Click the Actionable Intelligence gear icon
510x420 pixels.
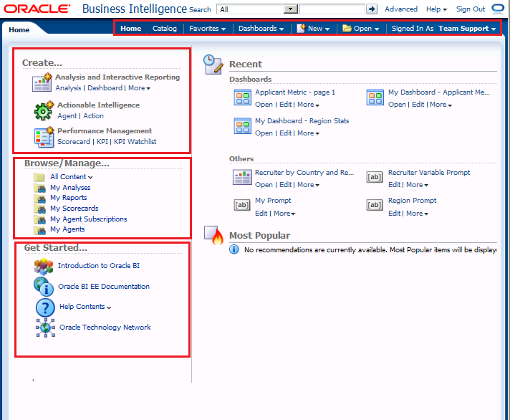[44, 110]
